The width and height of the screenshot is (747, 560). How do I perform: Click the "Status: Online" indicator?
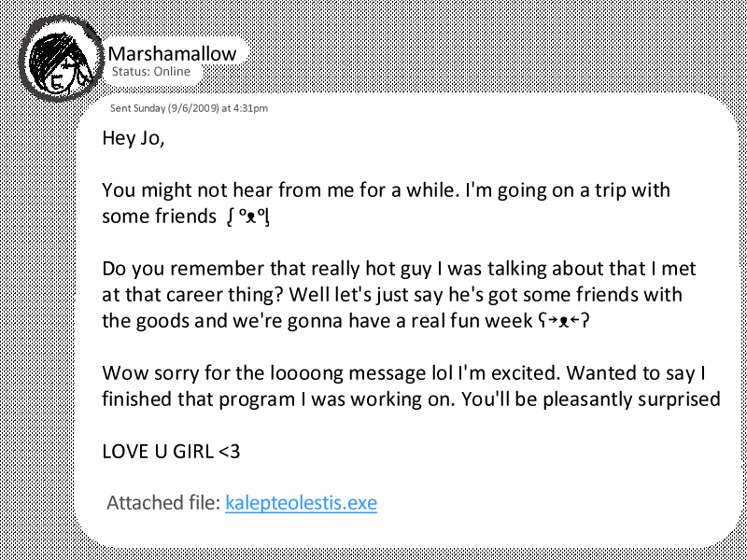coord(150,72)
